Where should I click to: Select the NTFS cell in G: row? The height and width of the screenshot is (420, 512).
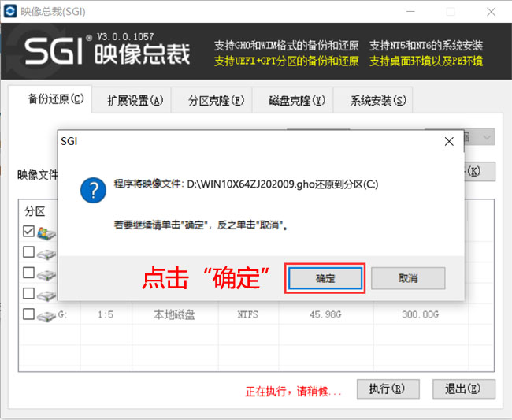coord(247,314)
